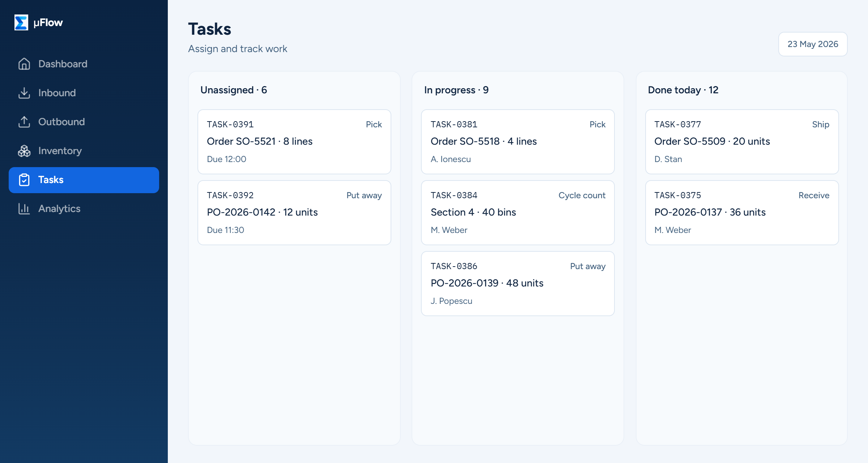Viewport: 868px width, 463px height.
Task: Open task card TASK-0386
Action: [518, 284]
